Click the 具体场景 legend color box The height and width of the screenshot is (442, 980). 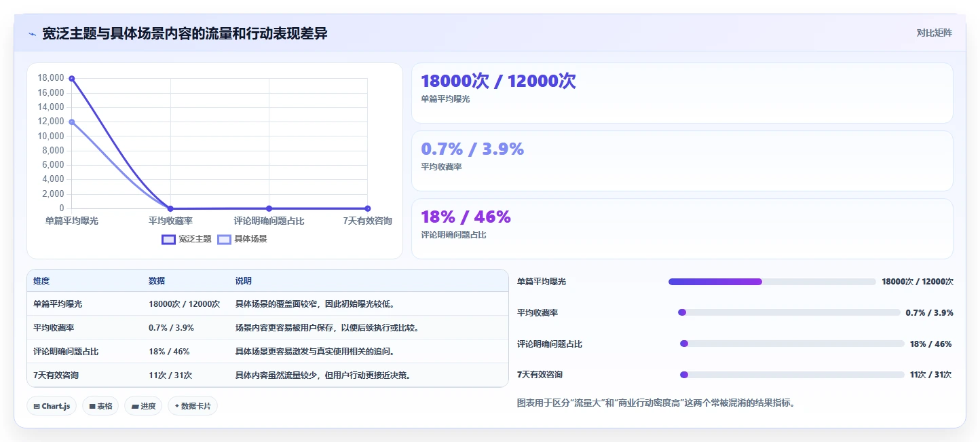[225, 239]
